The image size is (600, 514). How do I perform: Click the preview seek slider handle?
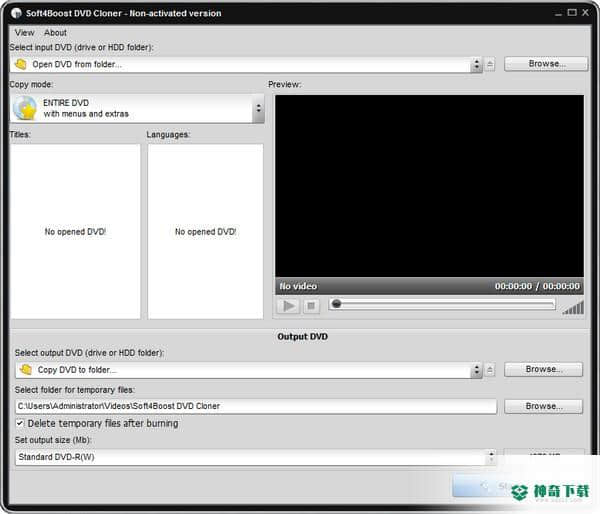(x=336, y=304)
